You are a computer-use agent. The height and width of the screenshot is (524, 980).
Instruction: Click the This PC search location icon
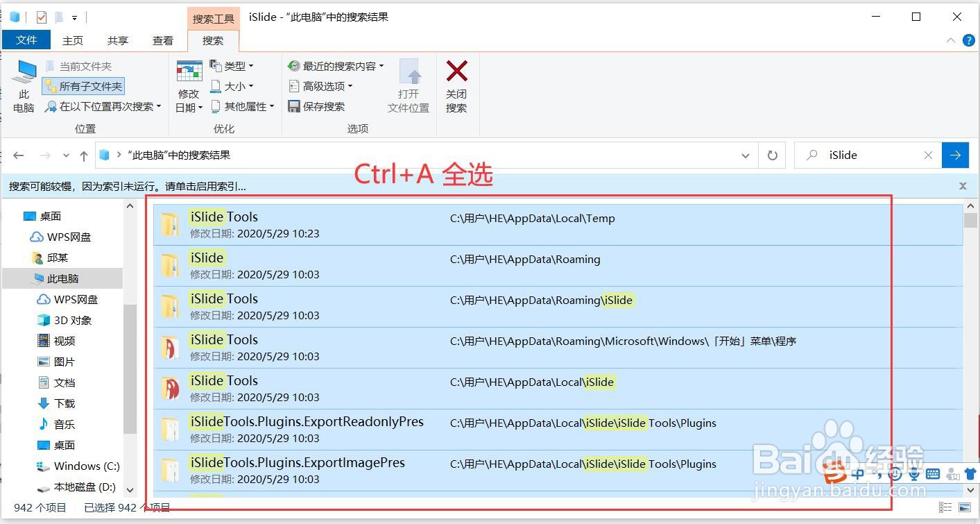pyautogui.click(x=24, y=87)
